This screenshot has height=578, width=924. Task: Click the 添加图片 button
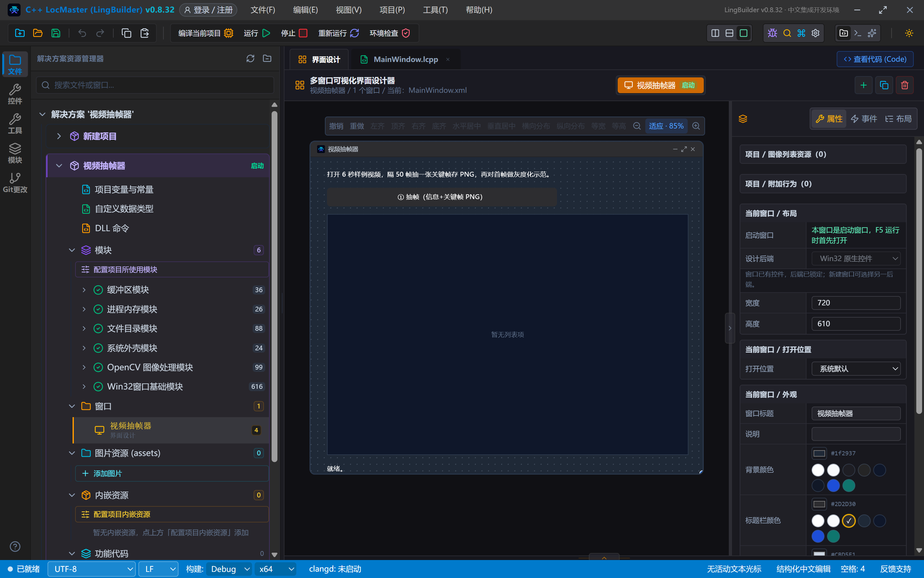pyautogui.click(x=172, y=473)
